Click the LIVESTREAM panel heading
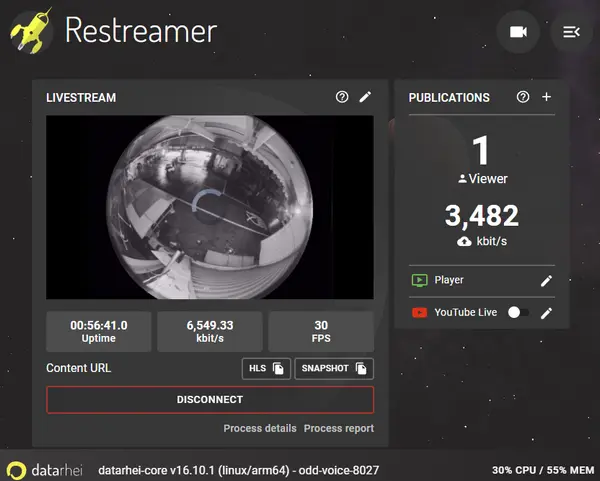Viewport: 600px width, 481px height. [81, 98]
